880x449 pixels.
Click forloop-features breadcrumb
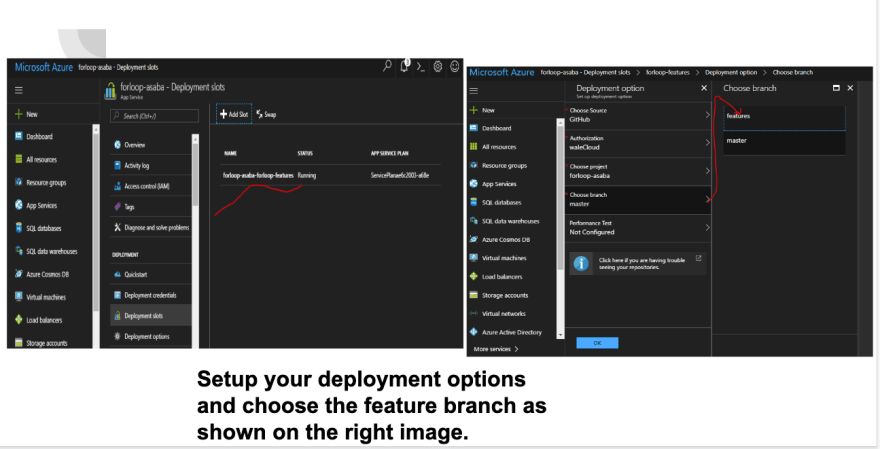pyautogui.click(x=667, y=72)
